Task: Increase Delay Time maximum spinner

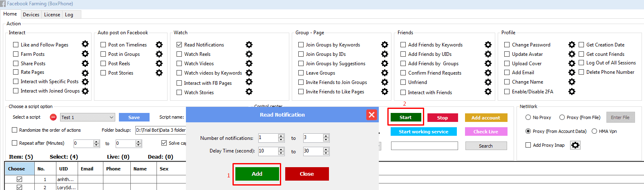Action: coord(326,149)
